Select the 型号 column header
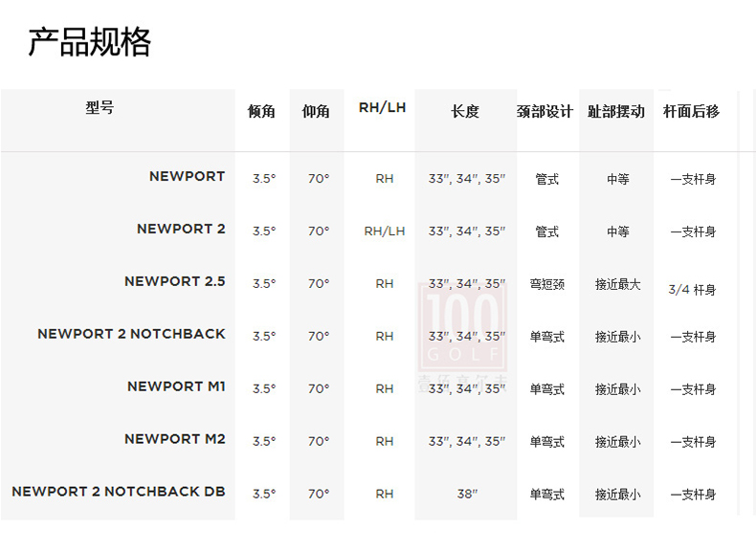Screen dimensions: 756x551 100,107
